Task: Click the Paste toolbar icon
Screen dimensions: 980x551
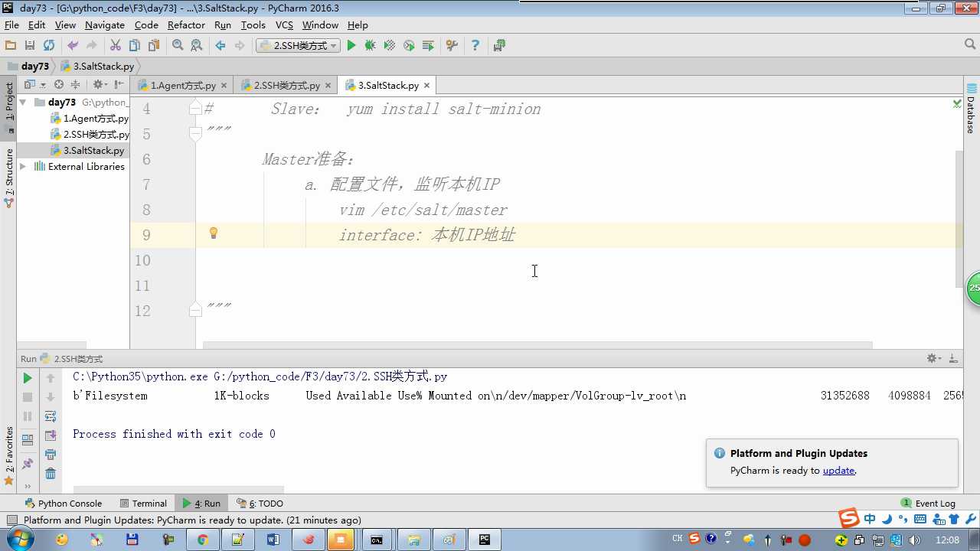Action: click(154, 46)
